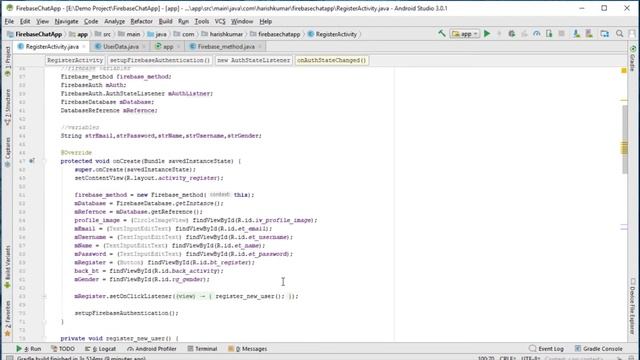The image size is (640, 360).
Task: Open the Help menu
Action: click(266, 21)
